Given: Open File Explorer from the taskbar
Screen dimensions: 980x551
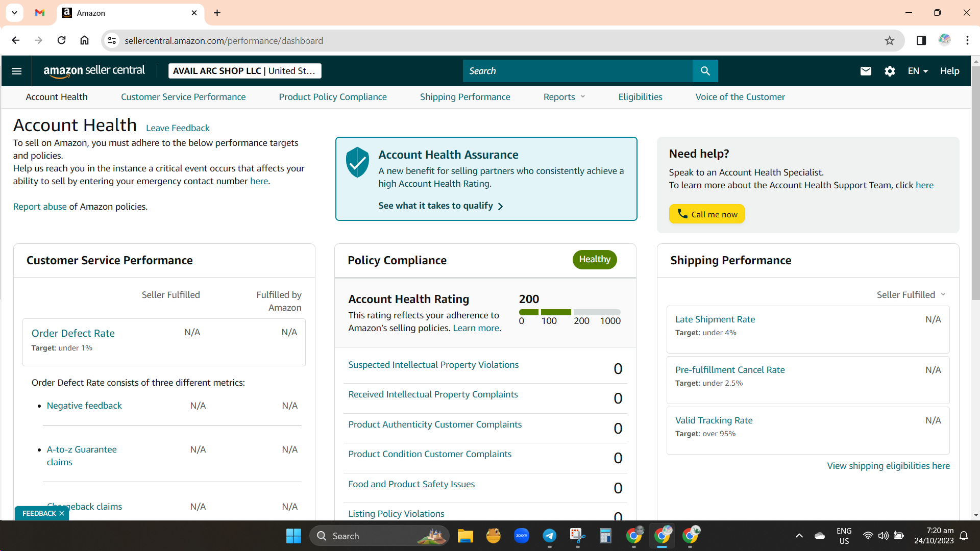Looking at the screenshot, I should pyautogui.click(x=465, y=536).
